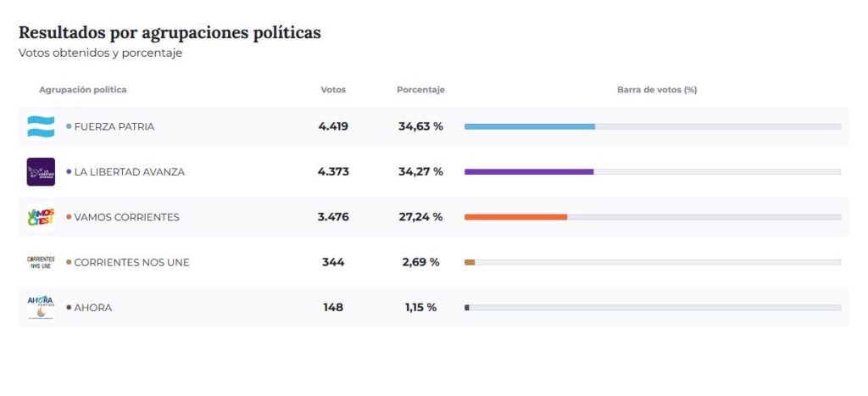The image size is (868, 396).
Task: Click the orange Vamos Corrientes vote bar
Action: pos(515,217)
